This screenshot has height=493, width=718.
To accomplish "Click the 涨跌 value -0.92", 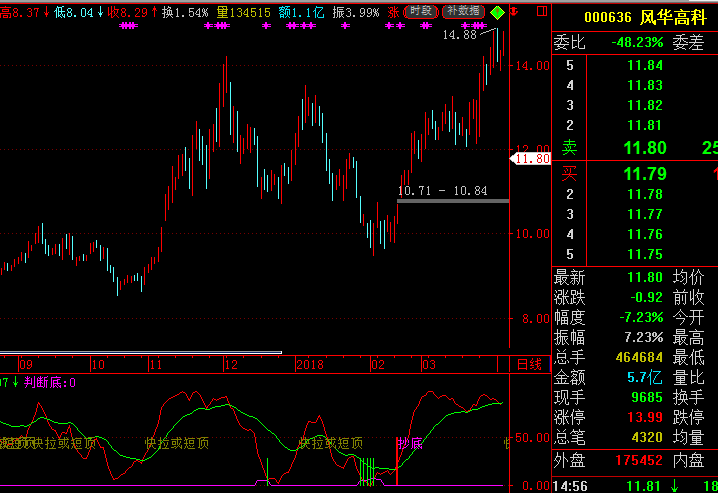I will coord(646,298).
